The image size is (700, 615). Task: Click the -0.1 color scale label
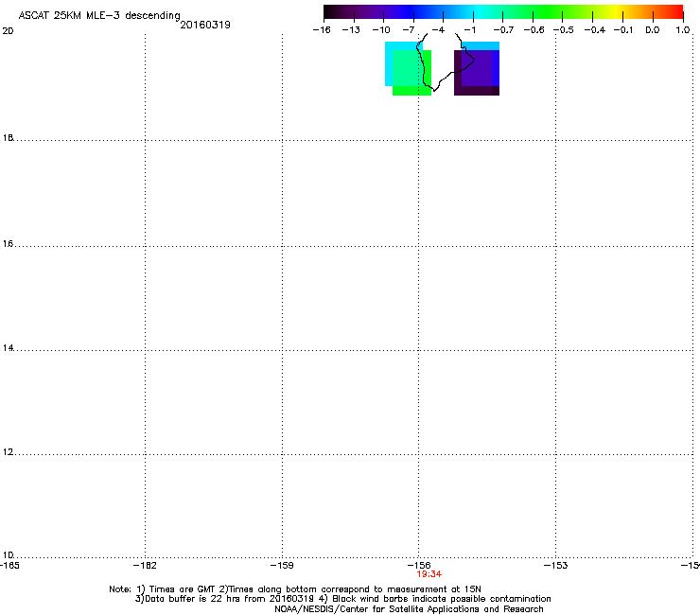(623, 30)
